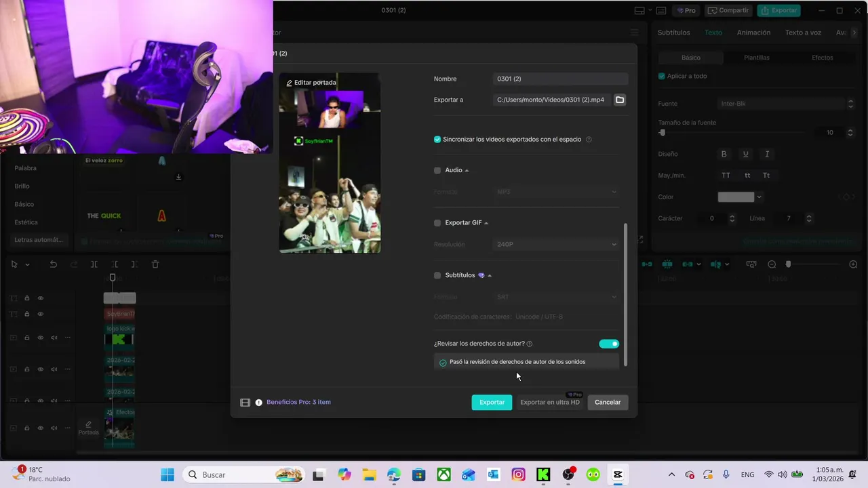868x488 pixels.
Task: Click the Carácter spacing stepper
Action: coord(732,218)
